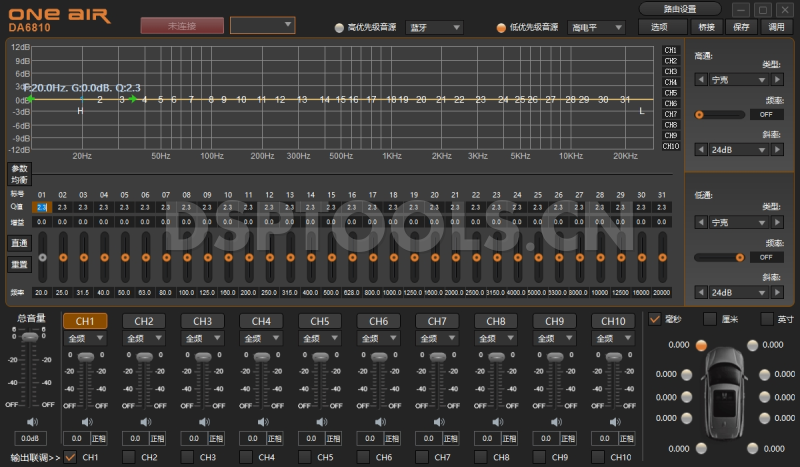Enable the CH2 output link checkbox
Image resolution: width=800 pixels, height=467 pixels.
[129, 457]
